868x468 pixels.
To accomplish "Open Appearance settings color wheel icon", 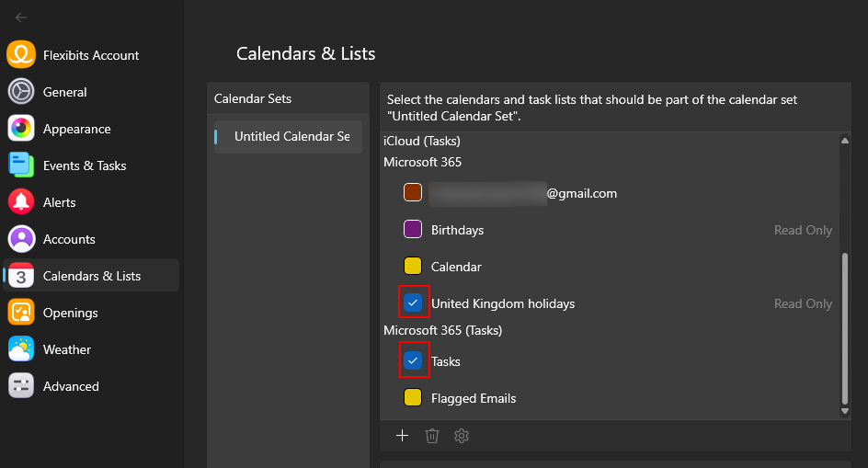I will pos(21,129).
